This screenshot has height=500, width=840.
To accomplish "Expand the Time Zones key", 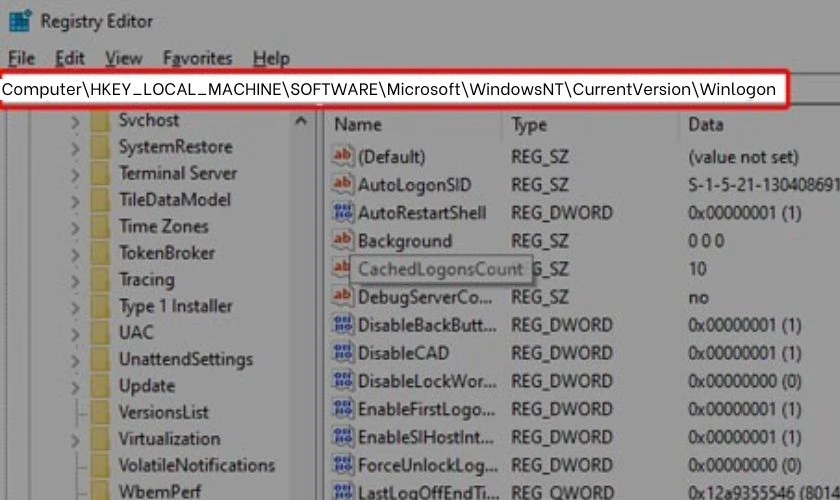I will click(75, 228).
